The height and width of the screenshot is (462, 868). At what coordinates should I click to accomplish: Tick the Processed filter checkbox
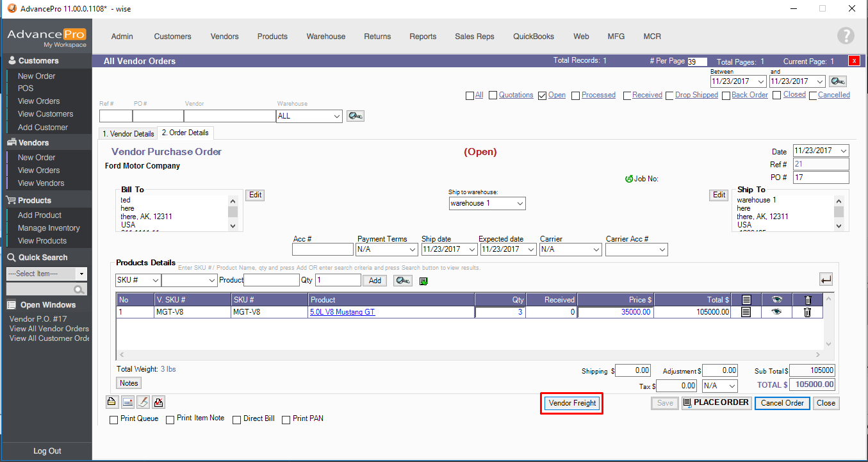click(x=576, y=95)
